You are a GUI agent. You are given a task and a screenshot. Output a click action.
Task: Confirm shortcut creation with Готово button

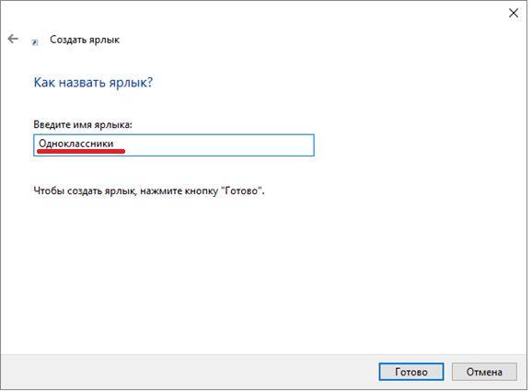(411, 372)
